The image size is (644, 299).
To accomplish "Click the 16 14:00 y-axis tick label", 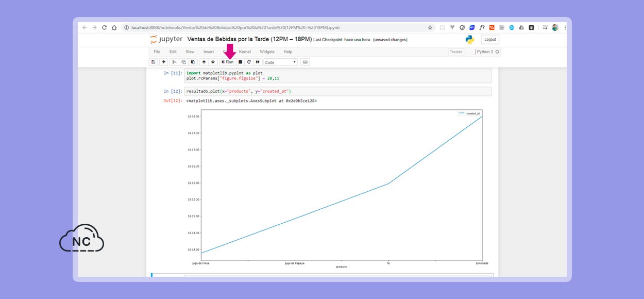I will coord(193,250).
